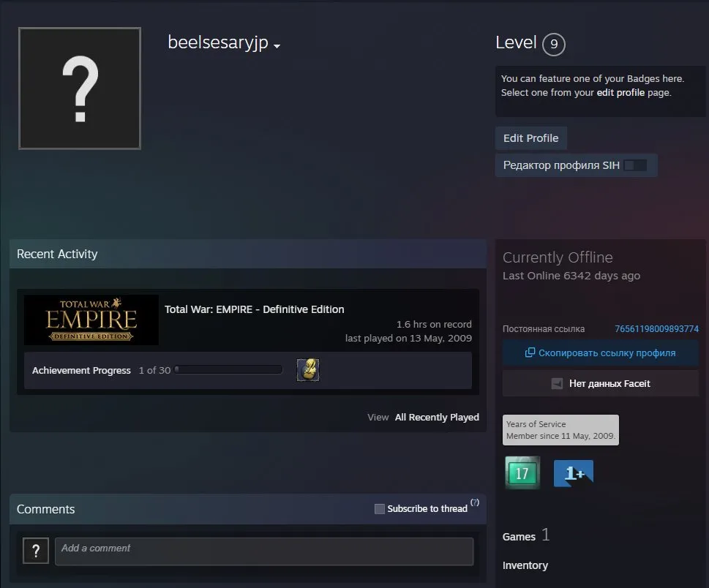709x588 pixels.
Task: Toggle the Редактор профиля SIH switch
Action: (x=635, y=165)
